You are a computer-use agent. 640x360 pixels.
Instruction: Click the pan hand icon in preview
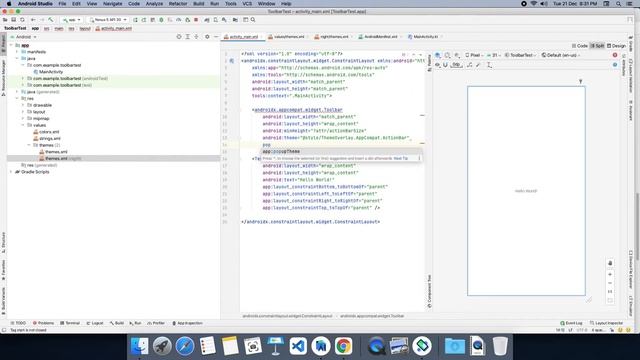click(610, 263)
